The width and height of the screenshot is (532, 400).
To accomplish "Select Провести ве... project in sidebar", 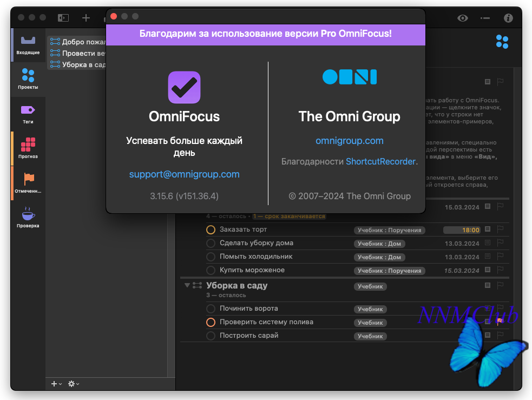I will 77,53.
